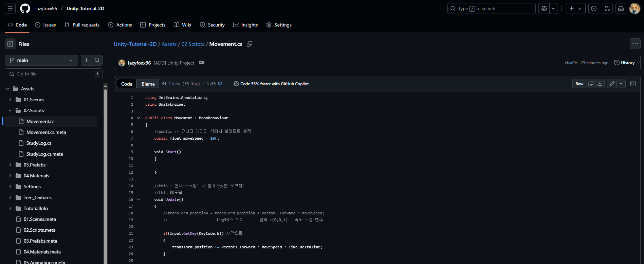Open the Pull requests tab
644x264 pixels.
(82, 25)
